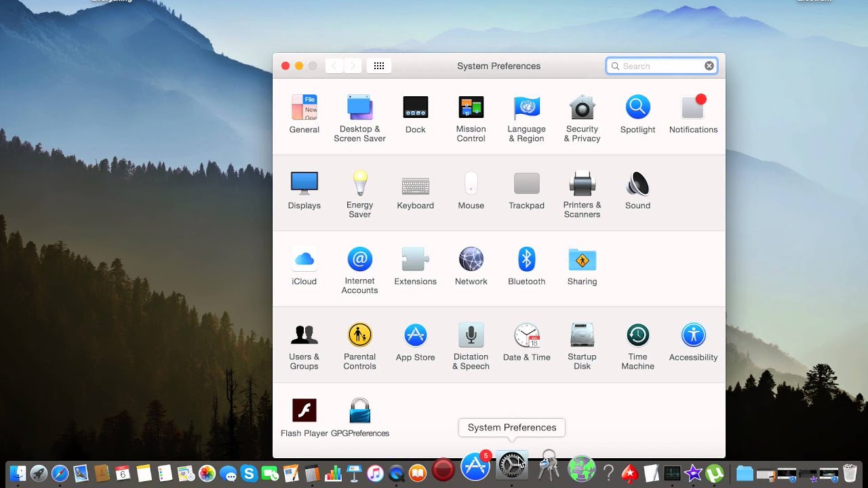Open the Network preferences pane
This screenshot has height=488, width=868.
point(471,266)
